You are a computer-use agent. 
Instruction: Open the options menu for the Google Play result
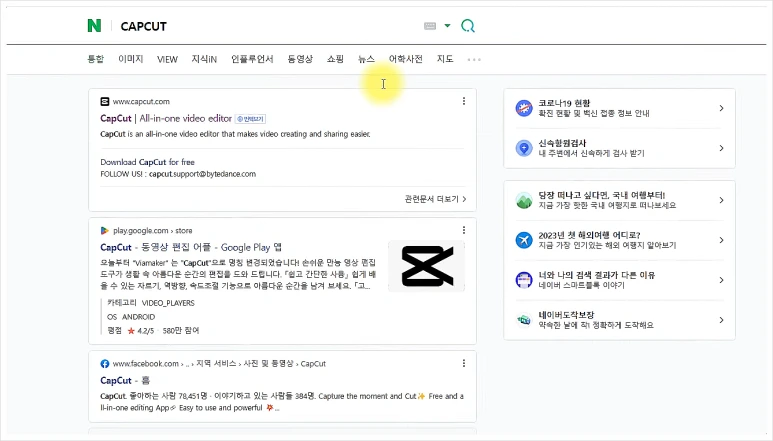(x=463, y=230)
